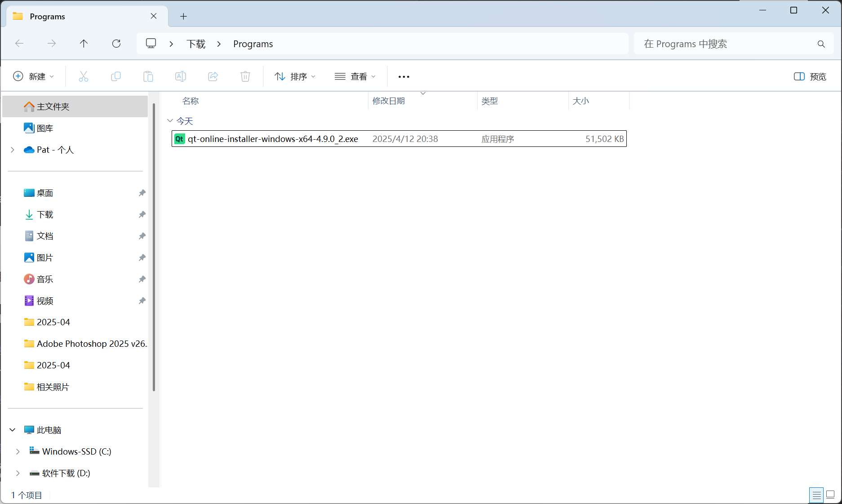Sort by 类型 column header
Screen dimensions: 842x504
pyautogui.click(x=490, y=101)
